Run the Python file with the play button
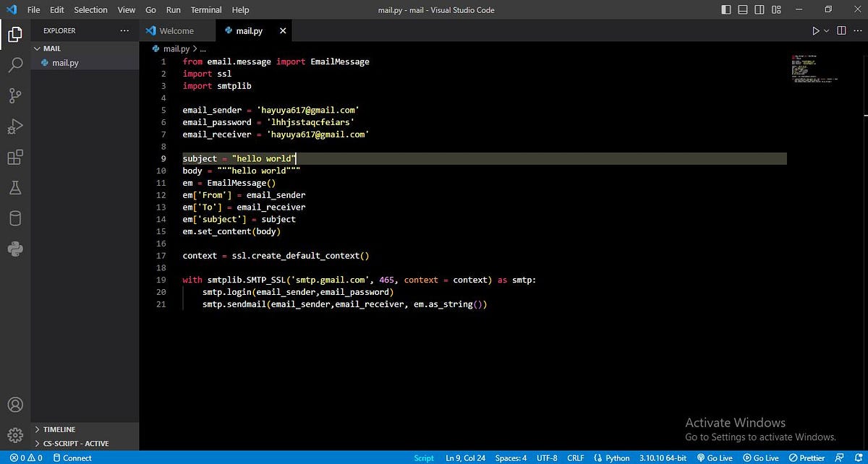This screenshot has height=464, width=868. click(x=814, y=30)
